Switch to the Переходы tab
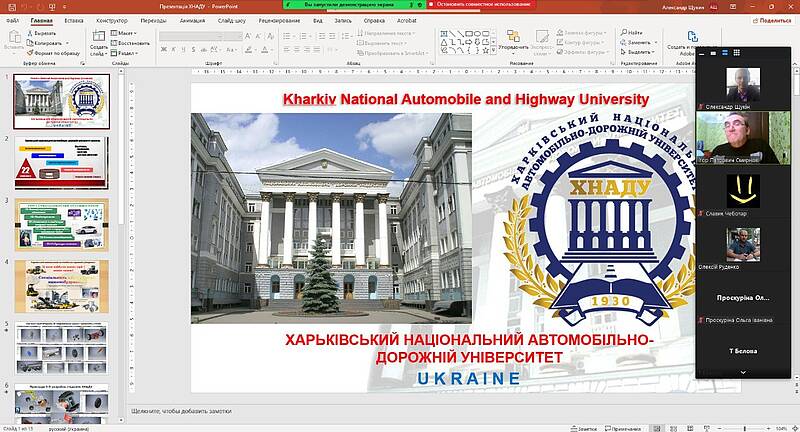This screenshot has height=432, width=800. [154, 21]
